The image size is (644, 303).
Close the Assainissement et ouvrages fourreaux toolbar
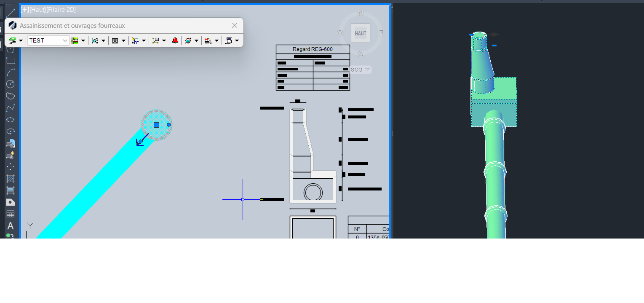235,26
